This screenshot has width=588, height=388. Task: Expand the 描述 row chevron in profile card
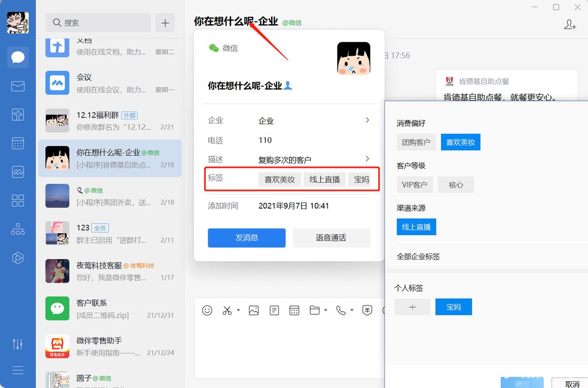368,159
